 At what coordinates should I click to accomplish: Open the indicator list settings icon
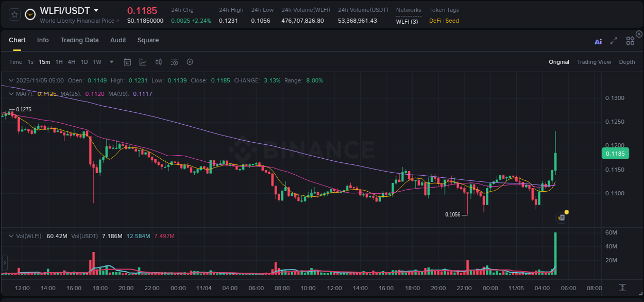(x=174, y=62)
